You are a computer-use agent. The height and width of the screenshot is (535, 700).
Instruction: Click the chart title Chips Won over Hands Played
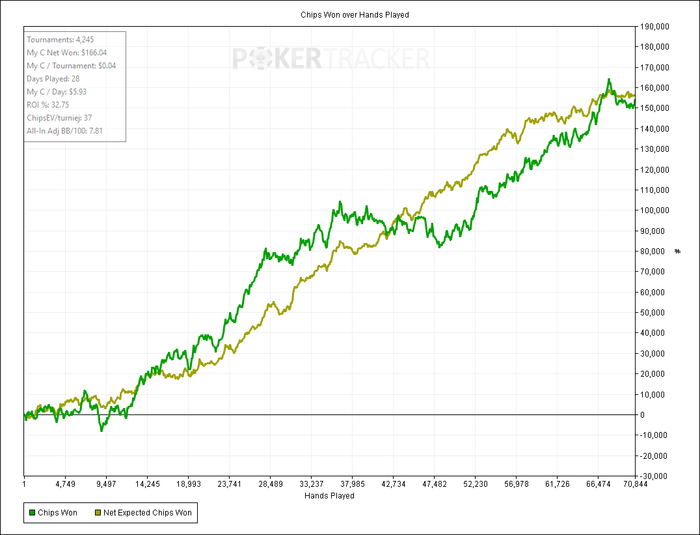pos(355,15)
